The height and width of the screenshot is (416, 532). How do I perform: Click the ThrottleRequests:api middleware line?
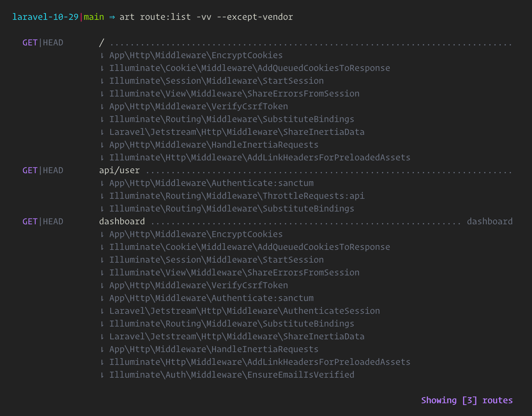[237, 196]
